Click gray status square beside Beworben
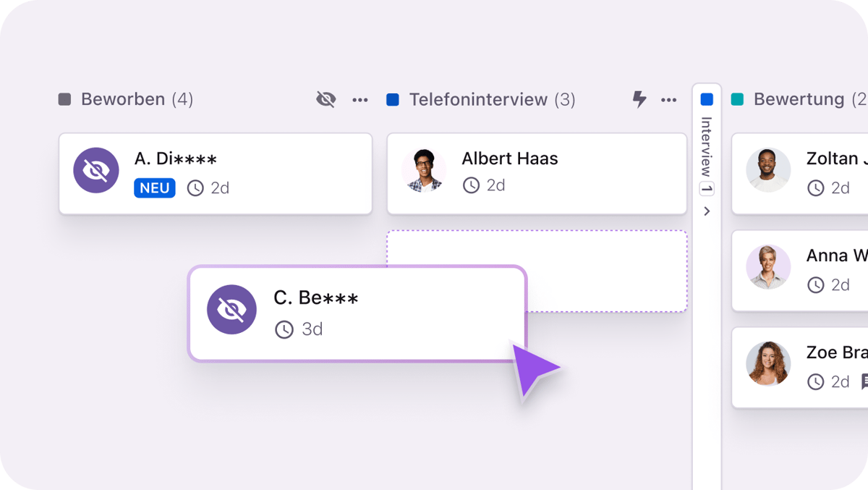868x490 pixels. (65, 99)
